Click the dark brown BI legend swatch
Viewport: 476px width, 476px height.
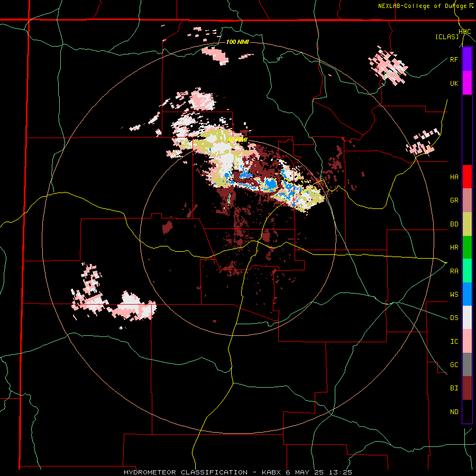(x=467, y=388)
